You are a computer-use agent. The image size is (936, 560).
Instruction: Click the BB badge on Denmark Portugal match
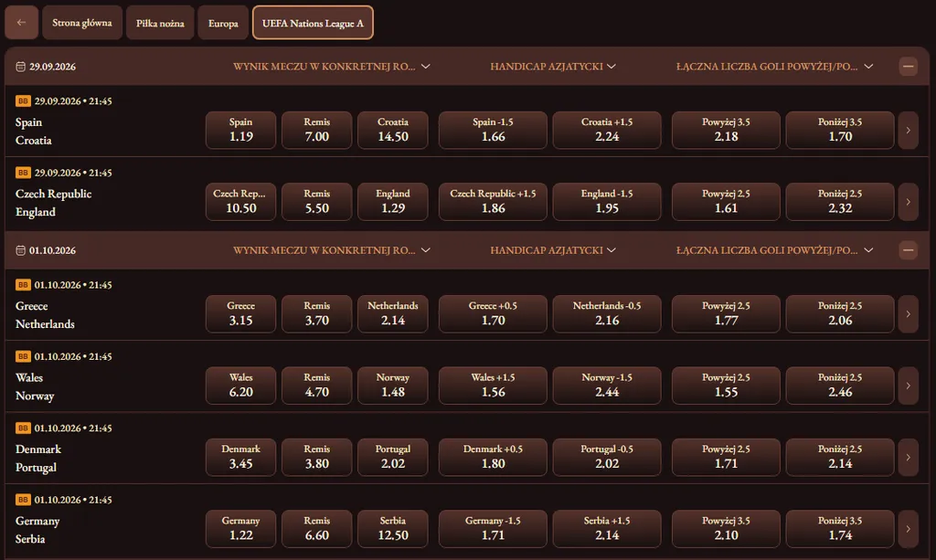pyautogui.click(x=23, y=428)
